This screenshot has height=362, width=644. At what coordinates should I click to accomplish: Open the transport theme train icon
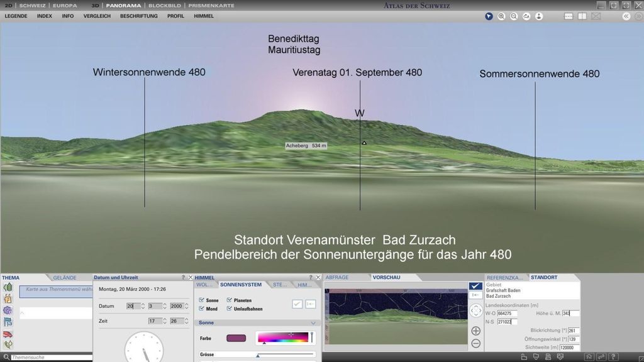point(8,334)
